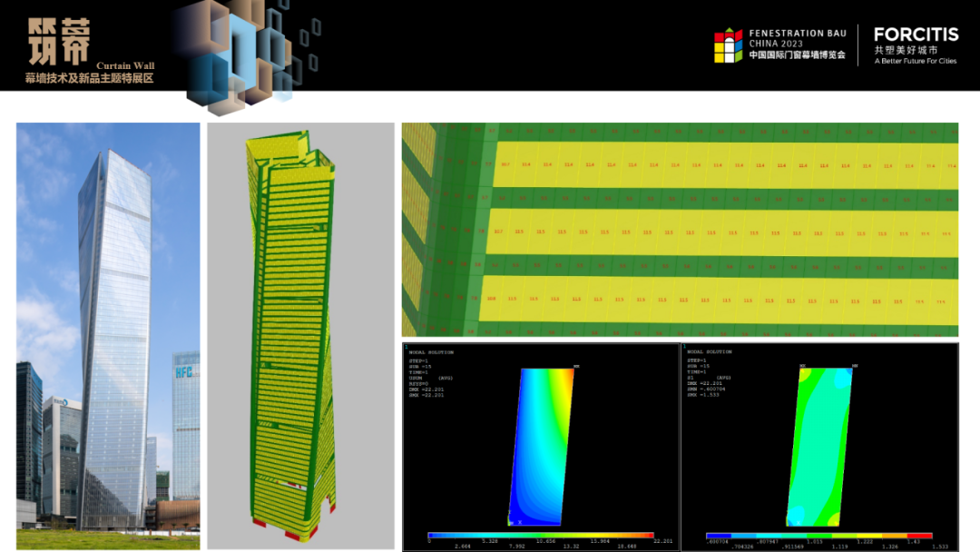Select the skyscraper photograph
Image resolution: width=980 pixels, height=552 pixels.
click(x=108, y=336)
